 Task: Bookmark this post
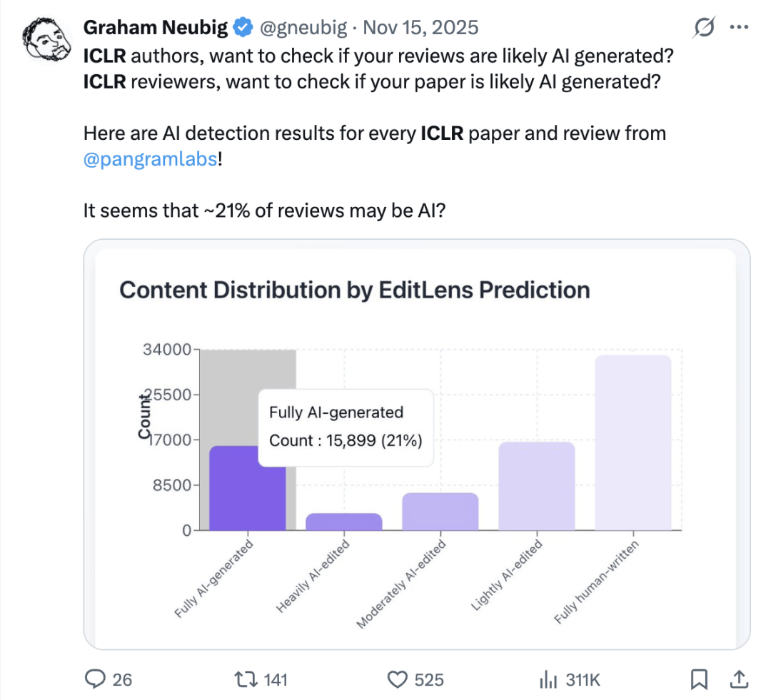pos(700,679)
